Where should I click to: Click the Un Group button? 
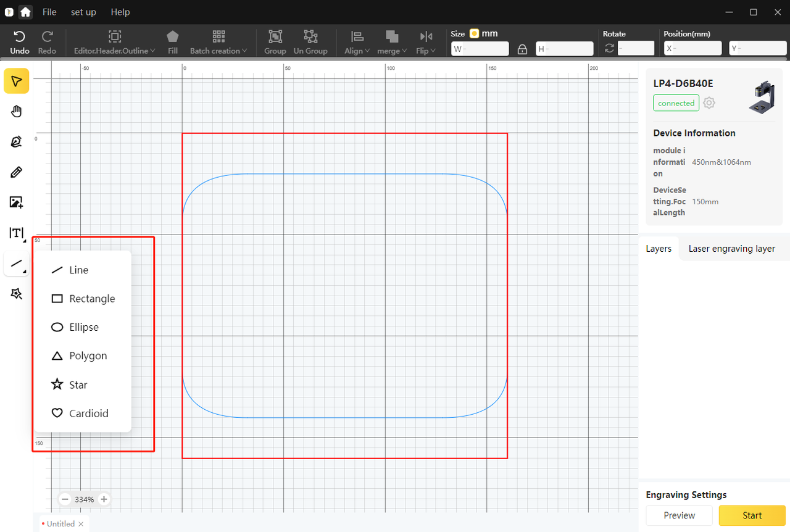(310, 43)
